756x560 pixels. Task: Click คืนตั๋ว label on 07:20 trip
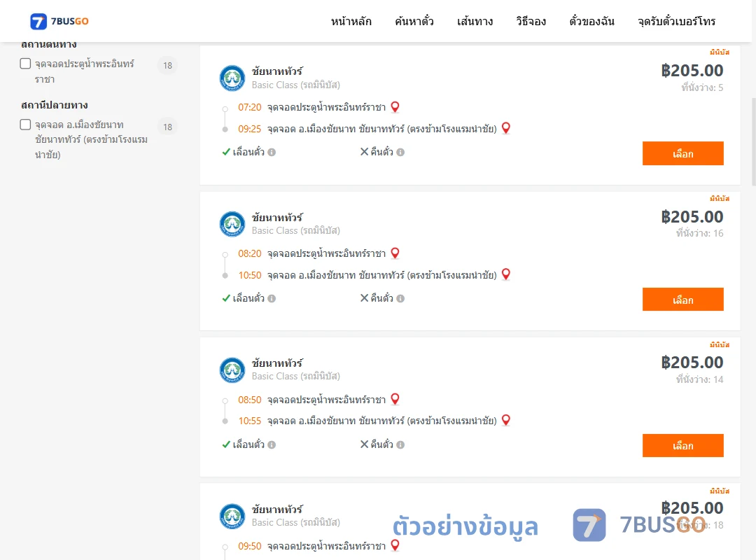coord(382,152)
